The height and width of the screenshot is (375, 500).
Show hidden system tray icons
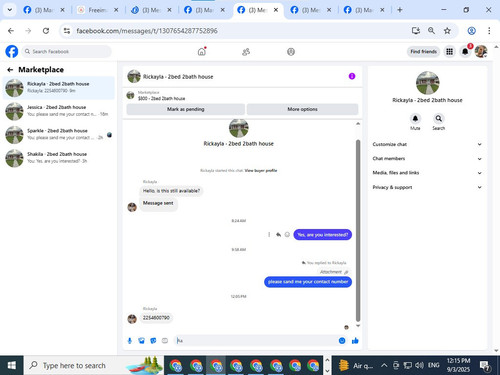(384, 366)
